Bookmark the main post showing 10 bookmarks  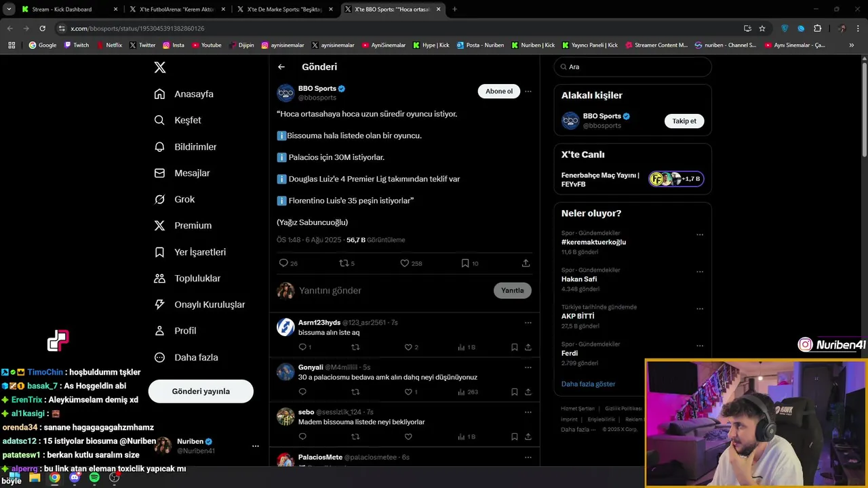pyautogui.click(x=470, y=263)
